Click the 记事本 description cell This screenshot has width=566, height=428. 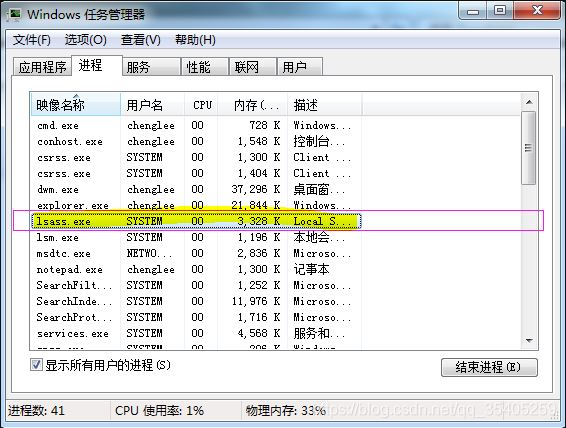click(x=311, y=269)
